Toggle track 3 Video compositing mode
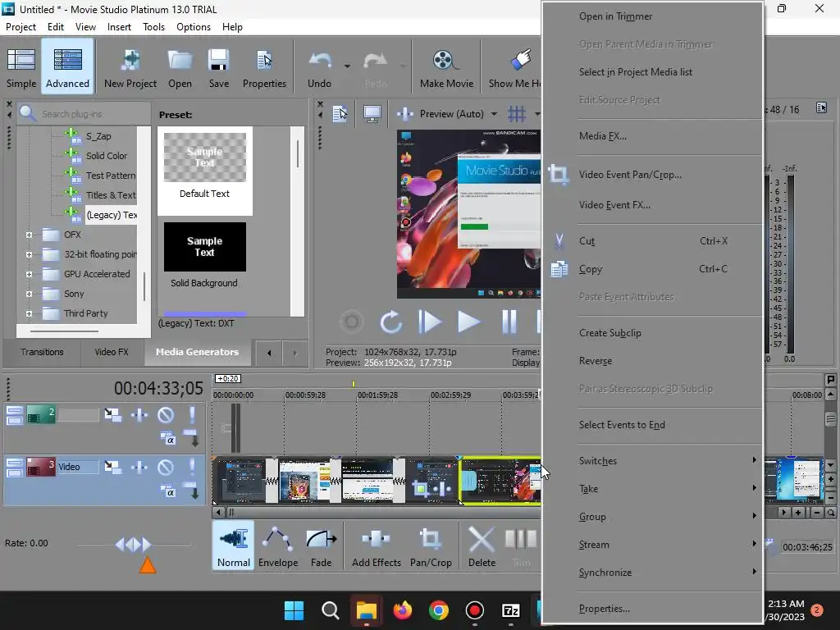840x630 pixels. 168,491
